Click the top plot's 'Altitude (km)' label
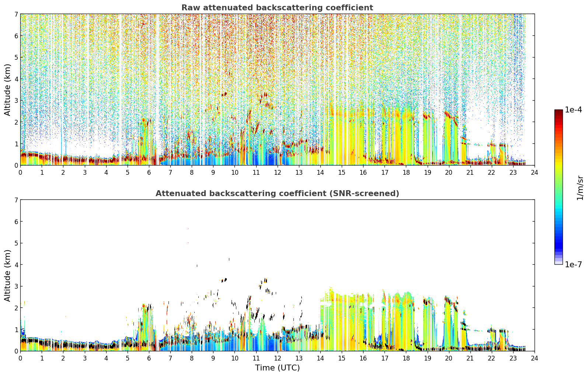Image resolution: width=588 pixels, height=376 pixels. (x=8, y=90)
